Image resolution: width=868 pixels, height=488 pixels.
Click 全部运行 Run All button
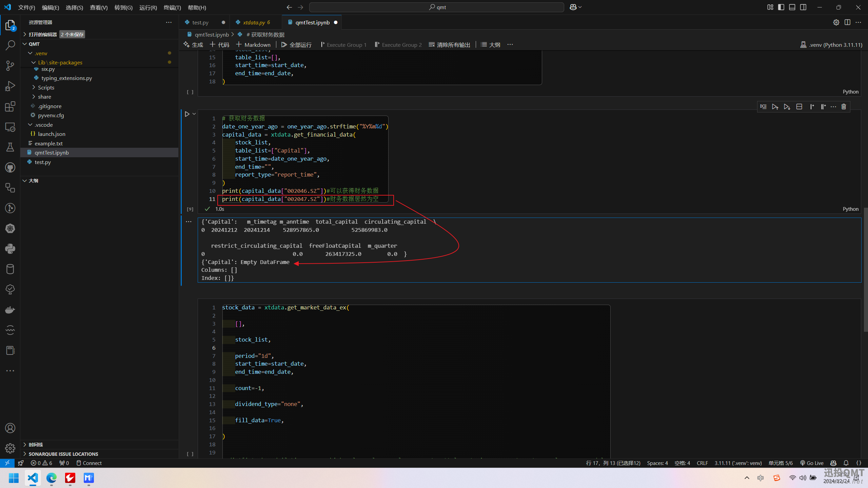click(296, 45)
